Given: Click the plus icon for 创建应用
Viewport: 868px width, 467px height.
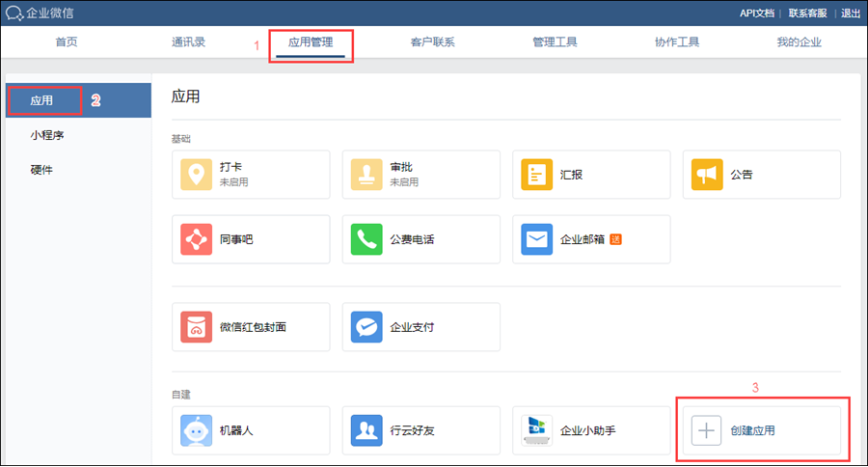Looking at the screenshot, I should (707, 430).
